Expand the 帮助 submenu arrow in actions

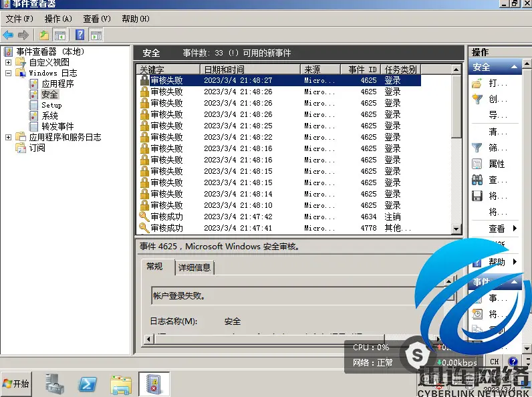[x=515, y=261]
